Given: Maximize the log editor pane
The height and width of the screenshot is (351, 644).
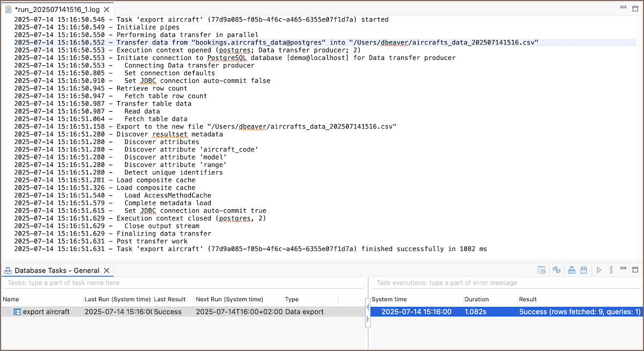Looking at the screenshot, I should (635, 9).
